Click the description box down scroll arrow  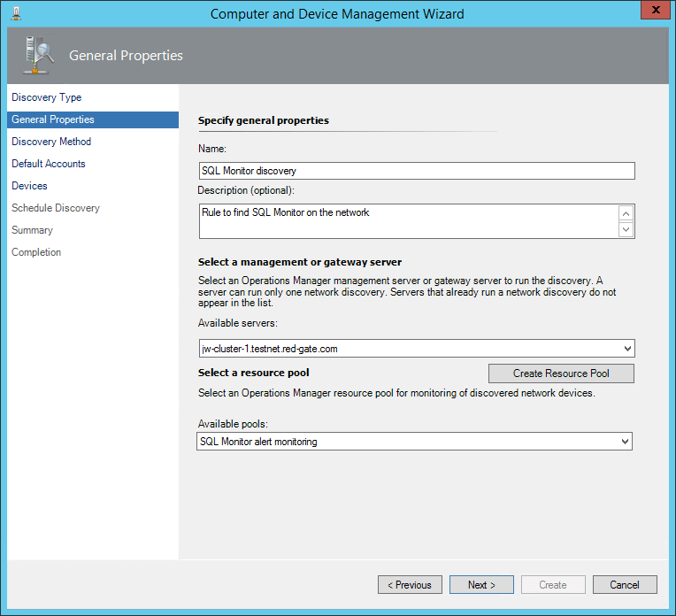626,229
